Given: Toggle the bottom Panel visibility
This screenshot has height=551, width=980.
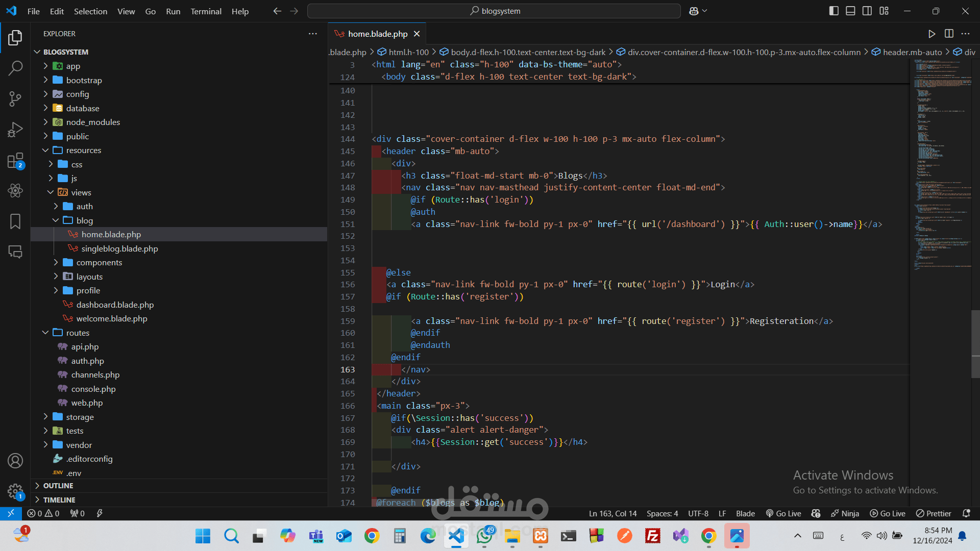Looking at the screenshot, I should point(850,11).
